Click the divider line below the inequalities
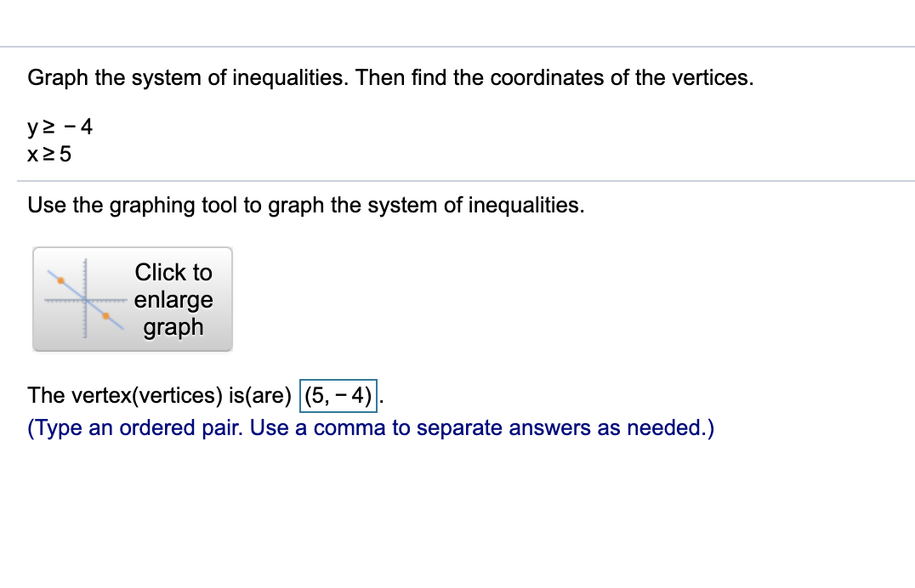Screen dimensions: 915x588 pos(457,178)
